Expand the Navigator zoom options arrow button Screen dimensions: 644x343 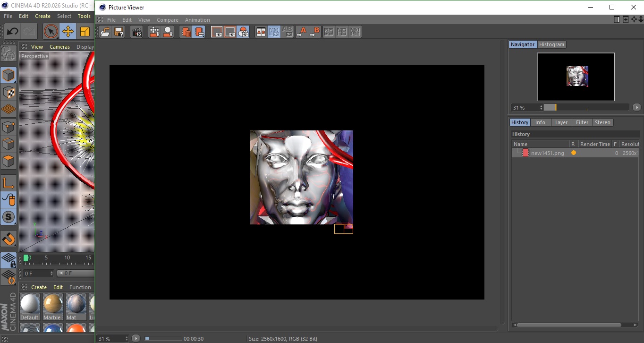[636, 108]
